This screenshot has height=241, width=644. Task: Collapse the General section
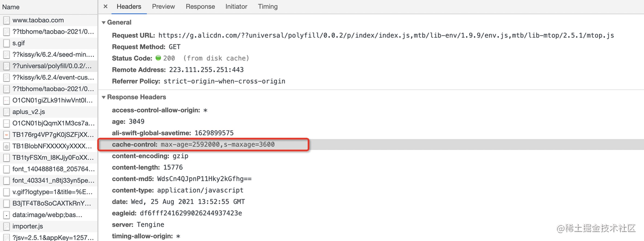104,22
